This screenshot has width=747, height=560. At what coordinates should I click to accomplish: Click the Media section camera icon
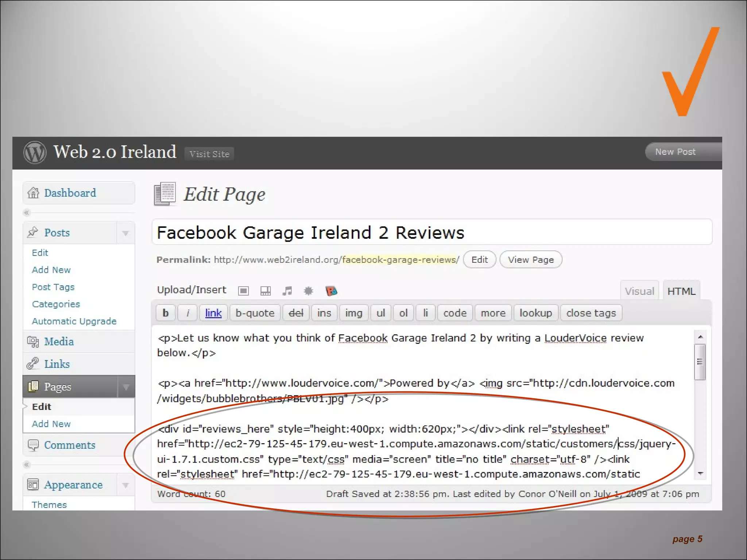tap(33, 342)
